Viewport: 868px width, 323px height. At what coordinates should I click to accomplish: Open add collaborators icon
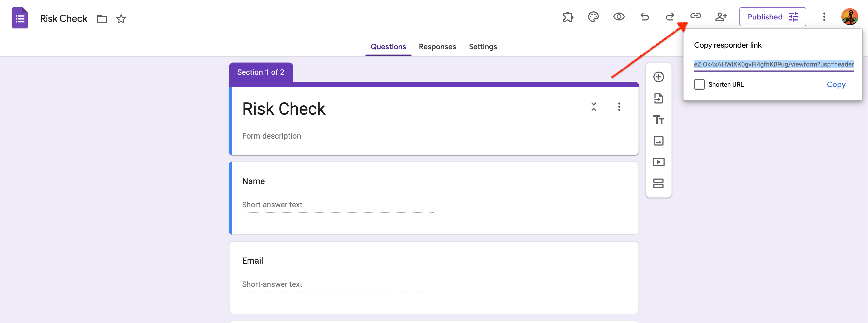pyautogui.click(x=721, y=17)
